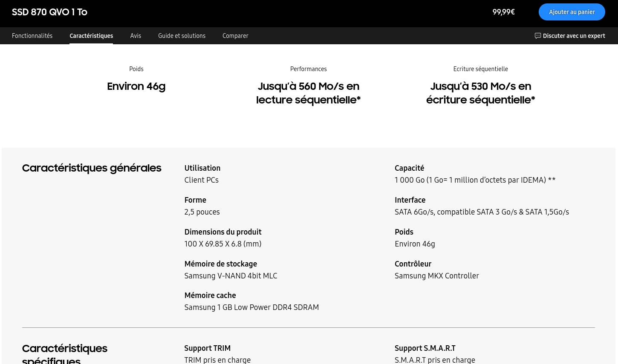The height and width of the screenshot is (364, 618).
Task: Click the Samsung 1 GB Low Power DDR4 SDRAM text
Action: [251, 307]
